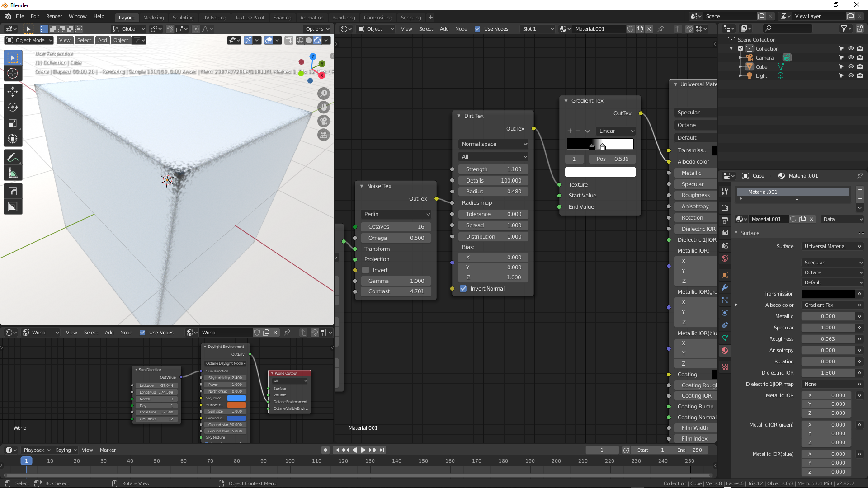The width and height of the screenshot is (868, 488).
Task: Open the Material properties tab icon
Action: 725,351
